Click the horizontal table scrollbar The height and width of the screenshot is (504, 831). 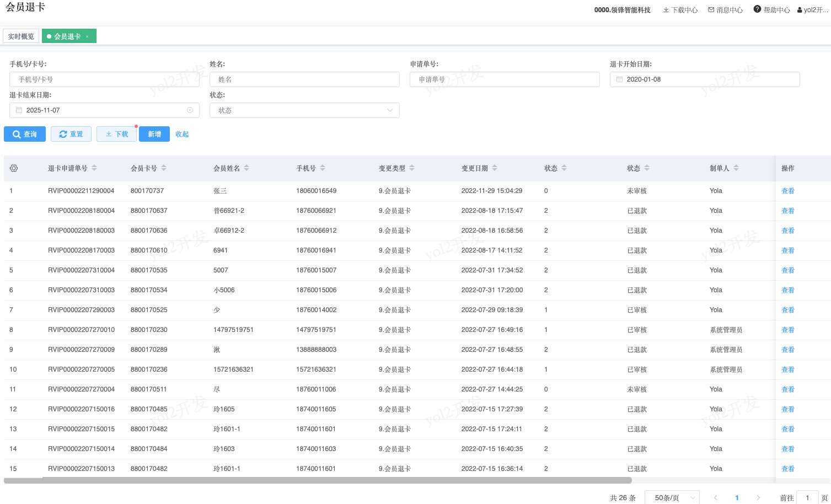(x=309, y=480)
